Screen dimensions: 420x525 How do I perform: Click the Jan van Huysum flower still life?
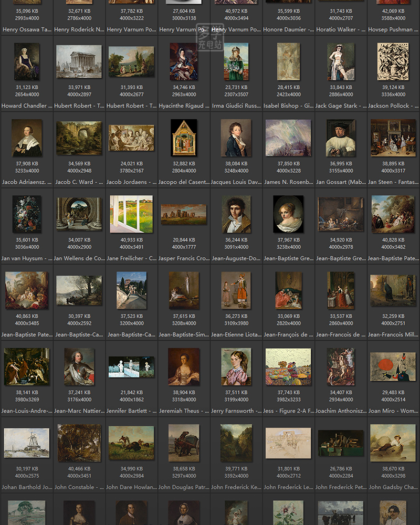tap(27, 214)
